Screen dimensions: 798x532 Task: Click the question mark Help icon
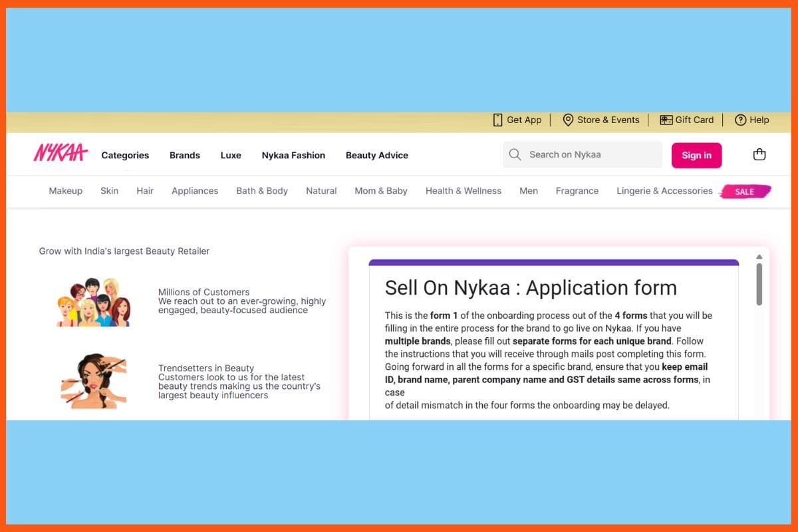(740, 120)
